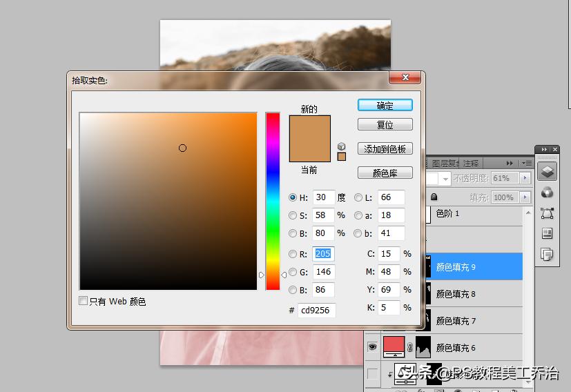The height and width of the screenshot is (392, 571).
Task: Click the C cyan field showing 15
Action: [389, 254]
